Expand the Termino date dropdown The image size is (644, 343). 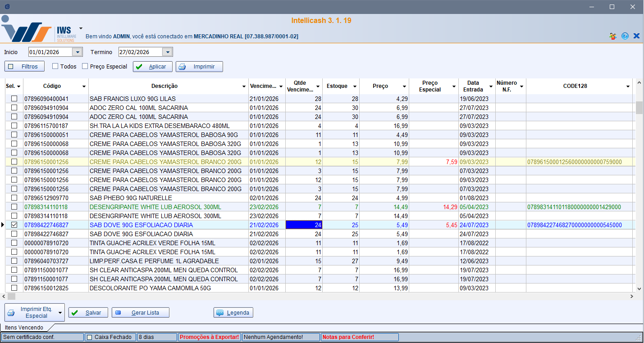point(168,52)
